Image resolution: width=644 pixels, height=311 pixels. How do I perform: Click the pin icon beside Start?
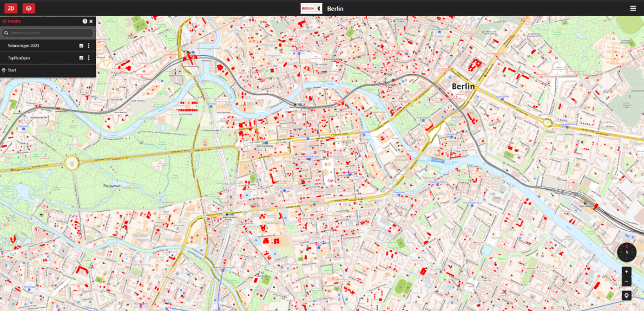coord(4,70)
